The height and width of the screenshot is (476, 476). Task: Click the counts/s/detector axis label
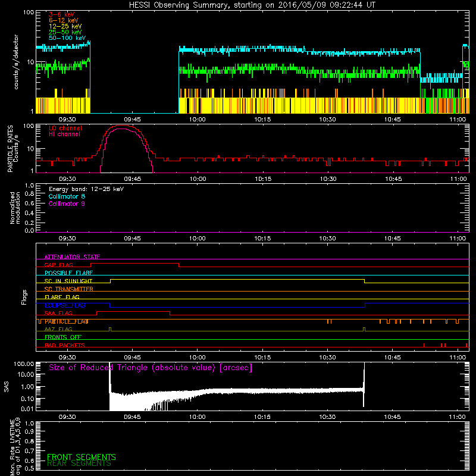coord(16,62)
